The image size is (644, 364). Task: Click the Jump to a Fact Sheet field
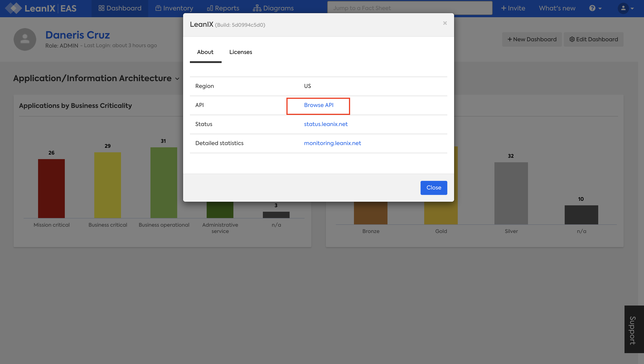point(409,8)
